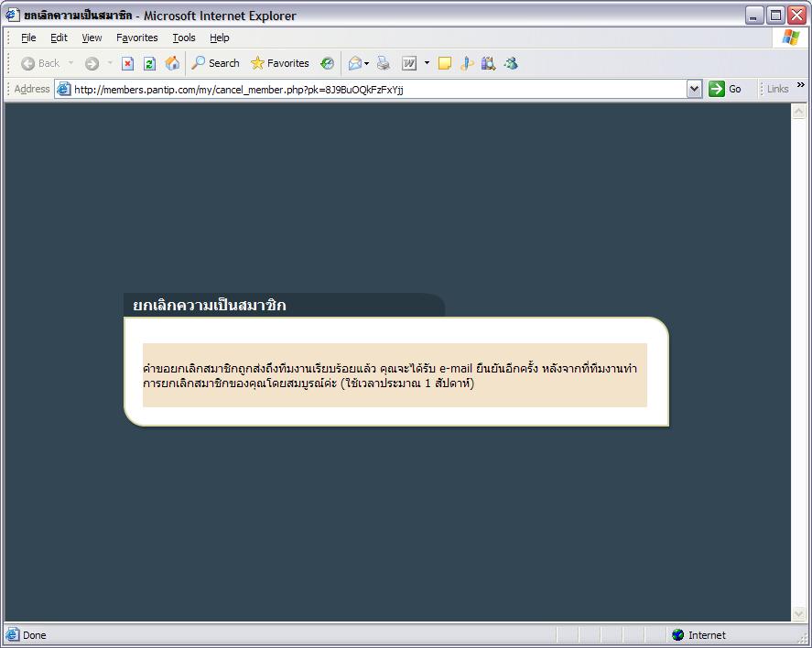Open the Favorites menu in menu bar
Viewport: 812px width, 648px height.
[x=136, y=38]
